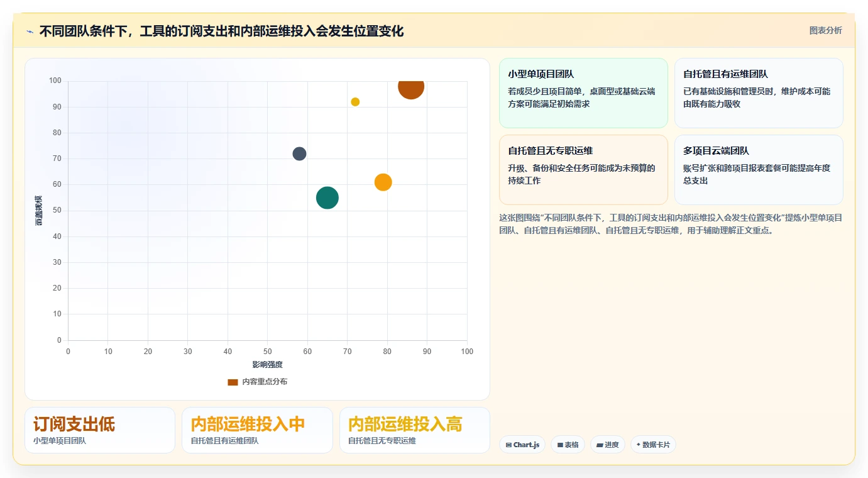Viewport: 868px width, 478px height.
Task: Click the orange bubble near 61
Action: [383, 182]
